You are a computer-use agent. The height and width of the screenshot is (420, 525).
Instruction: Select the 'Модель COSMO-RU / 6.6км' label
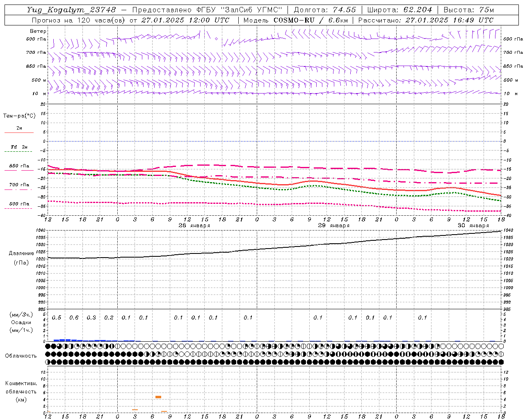(x=296, y=20)
